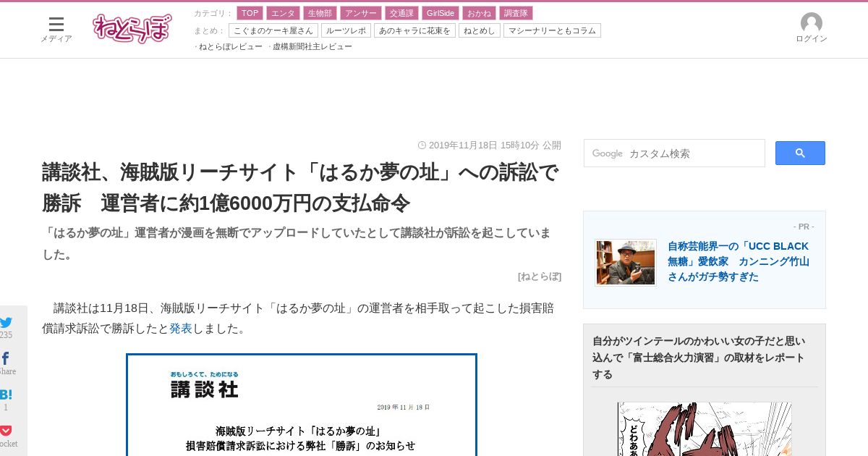
Task: Open the 富士総合火力演習 report headline
Action: coord(698,358)
